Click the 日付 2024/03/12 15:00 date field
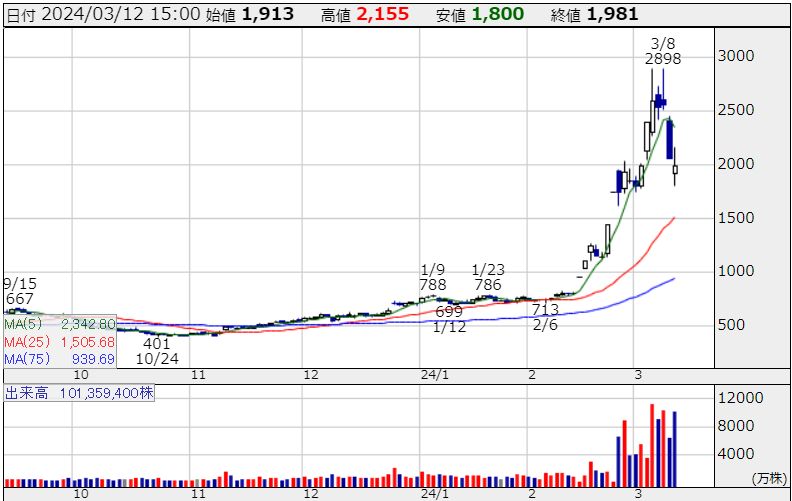Screen dimensions: 792x501 click(x=105, y=14)
